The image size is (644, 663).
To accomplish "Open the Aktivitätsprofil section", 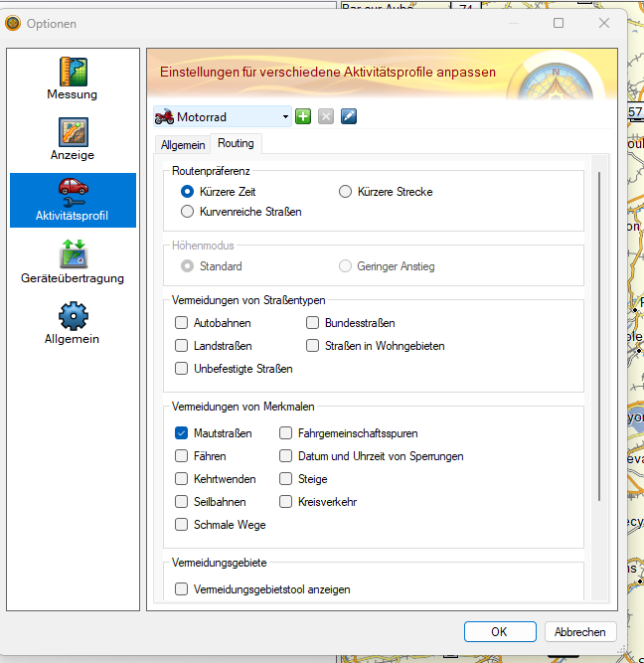I will 73,200.
